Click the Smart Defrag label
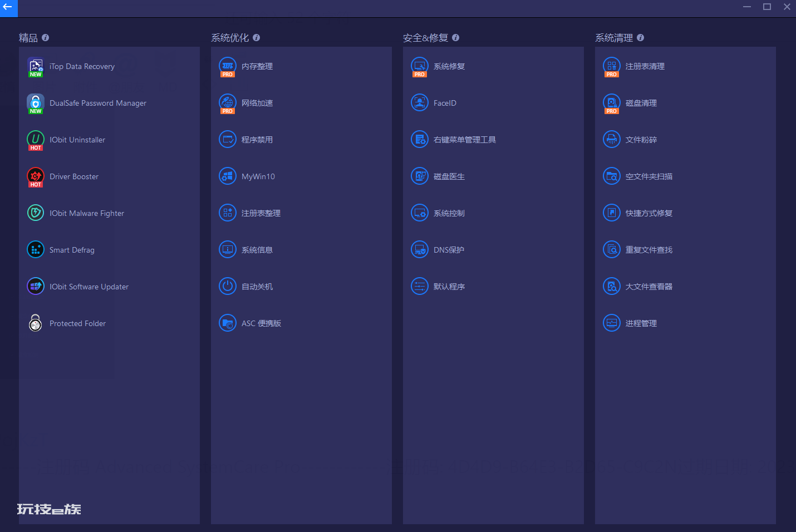The height and width of the screenshot is (532, 796). 72,250
